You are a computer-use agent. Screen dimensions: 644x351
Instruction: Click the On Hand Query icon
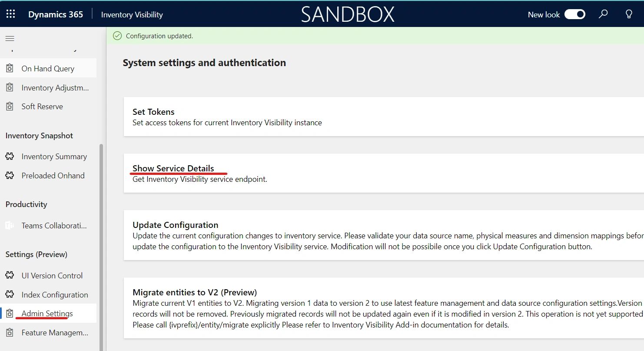click(x=10, y=68)
